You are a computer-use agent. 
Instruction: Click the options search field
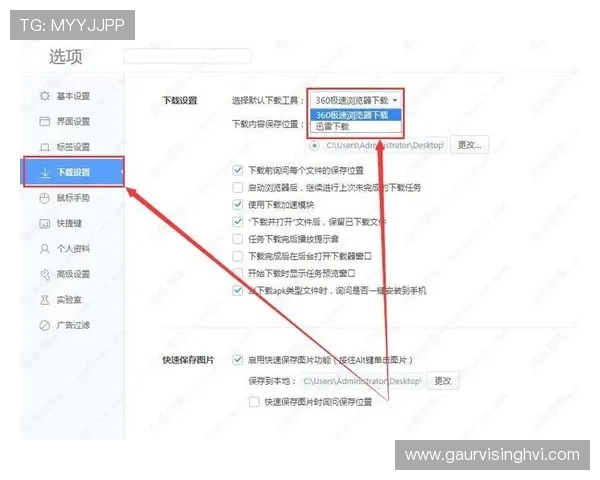188,57
